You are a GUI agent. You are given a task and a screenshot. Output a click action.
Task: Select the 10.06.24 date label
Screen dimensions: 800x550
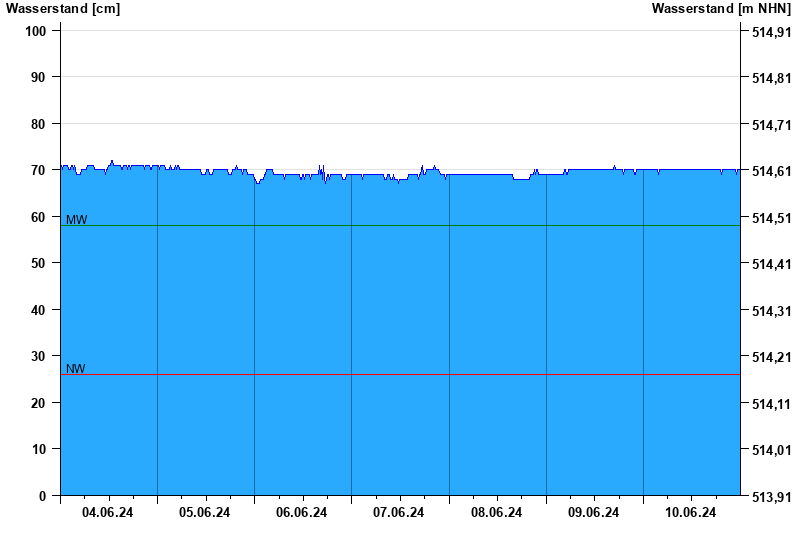[x=690, y=512]
